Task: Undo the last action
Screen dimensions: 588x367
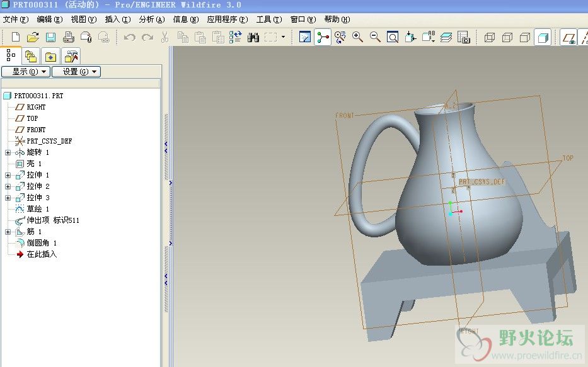Action: (x=130, y=37)
